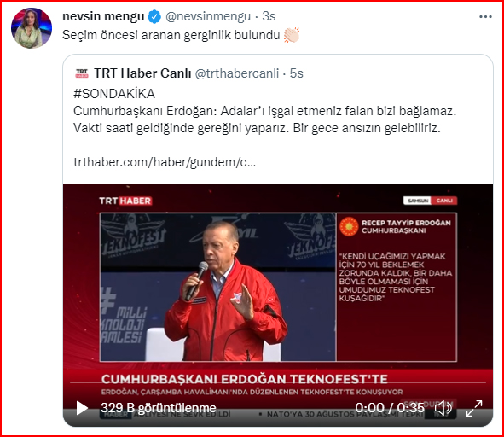Screen dimensions: 504x437
Task: Click the small TRT Haber account logo
Action: click(x=82, y=73)
